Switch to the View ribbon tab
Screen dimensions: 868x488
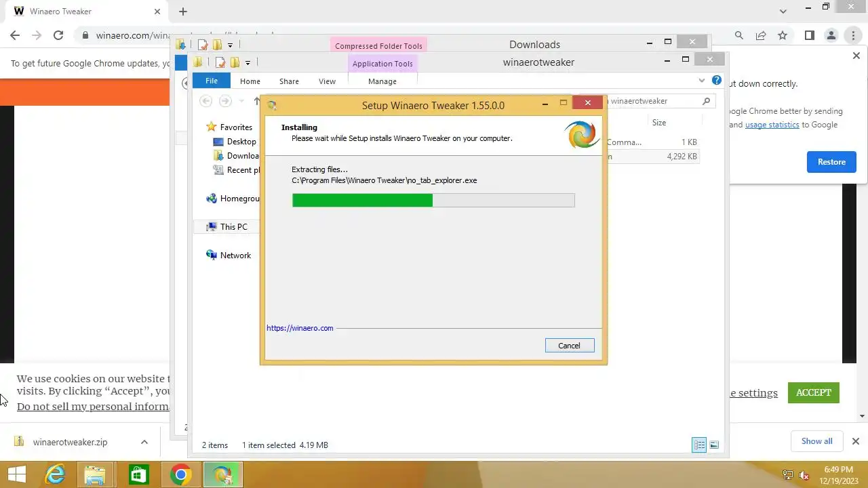pos(327,81)
